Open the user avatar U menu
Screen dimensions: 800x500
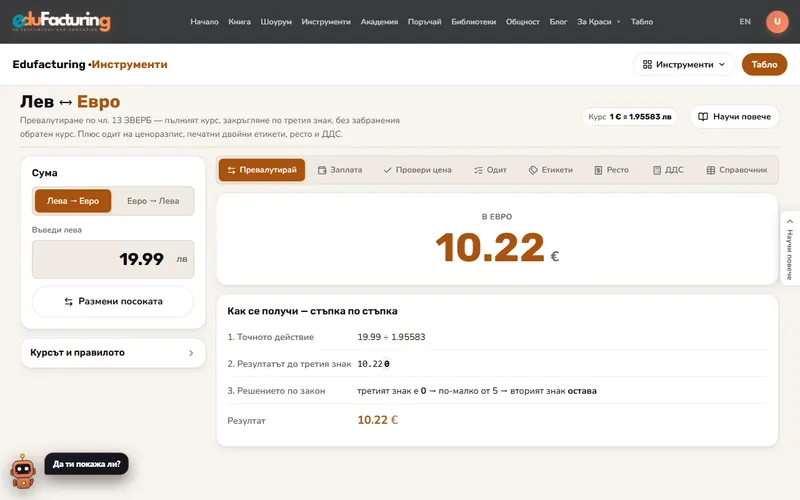[x=777, y=21]
